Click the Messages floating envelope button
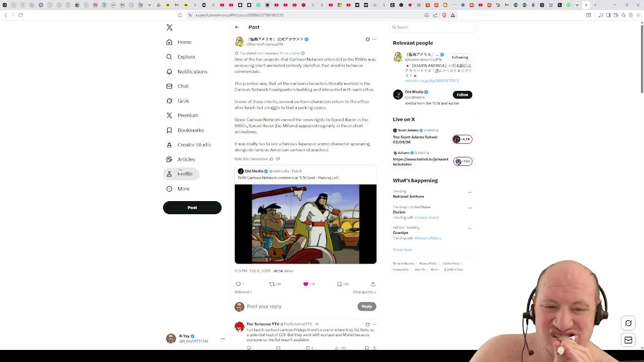This screenshot has width=644, height=362. tap(628, 340)
